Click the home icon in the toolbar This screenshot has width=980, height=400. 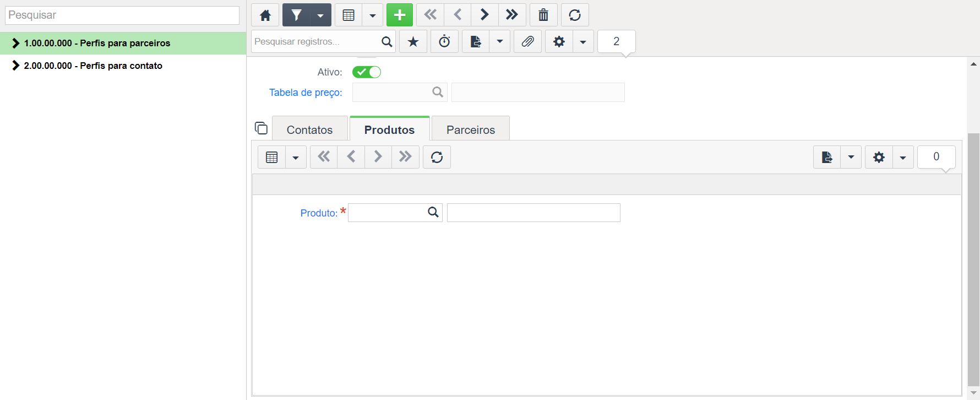[x=265, y=15]
